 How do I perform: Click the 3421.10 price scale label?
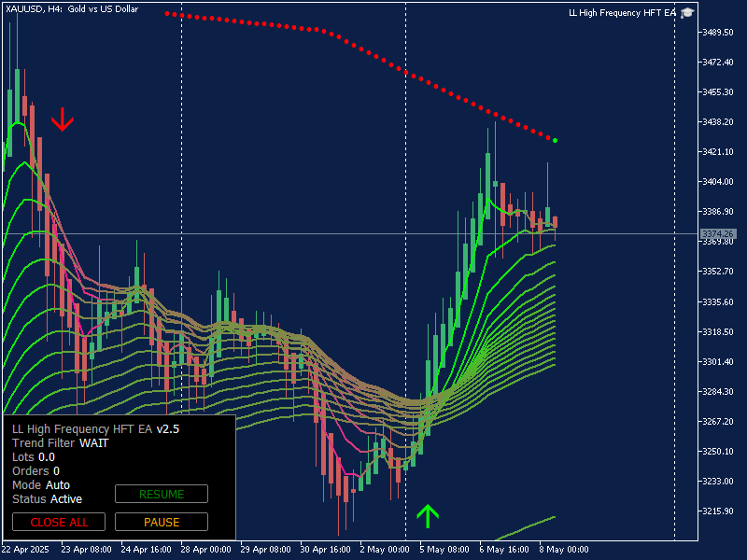point(718,152)
